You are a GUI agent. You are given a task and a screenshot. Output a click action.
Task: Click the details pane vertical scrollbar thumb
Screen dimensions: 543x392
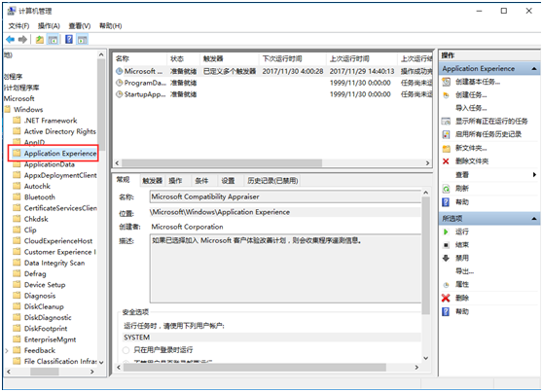(x=425, y=256)
